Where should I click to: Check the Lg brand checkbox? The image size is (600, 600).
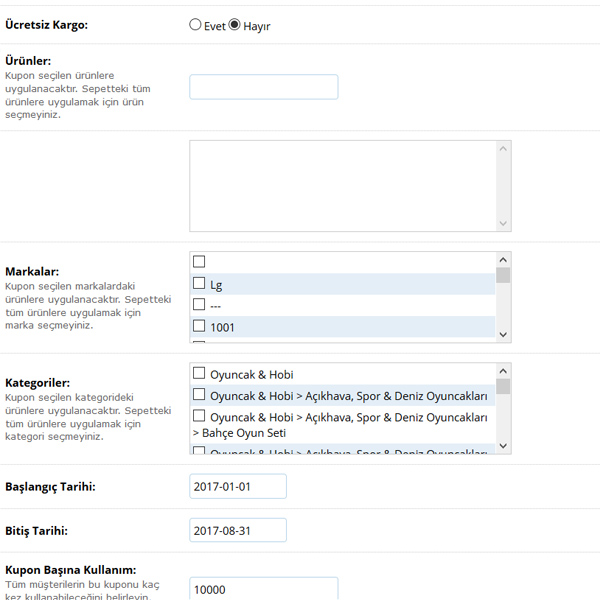click(x=199, y=284)
